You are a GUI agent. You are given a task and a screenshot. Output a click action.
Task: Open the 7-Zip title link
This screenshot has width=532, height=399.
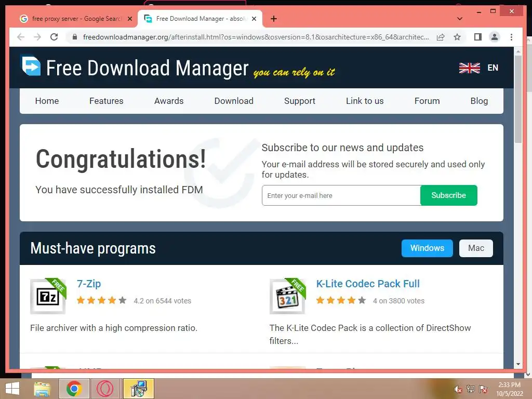pos(89,284)
